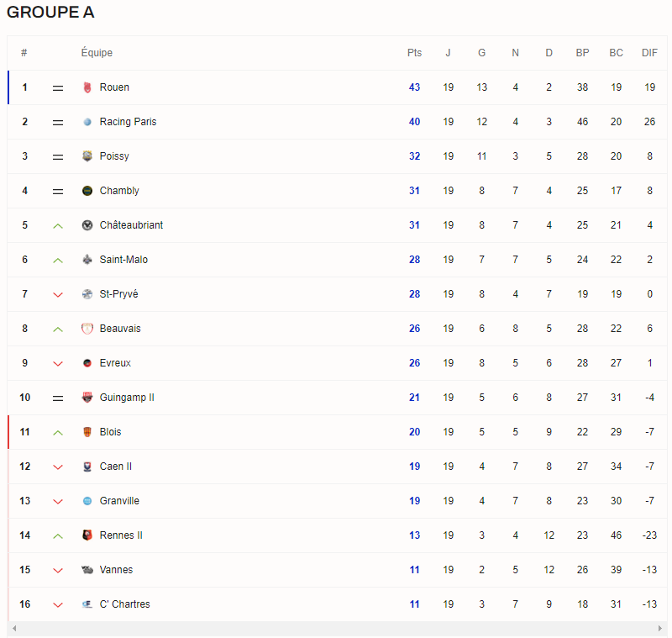The height and width of the screenshot is (638, 672).
Task: Sort by the DIF column header
Action: coord(649,53)
